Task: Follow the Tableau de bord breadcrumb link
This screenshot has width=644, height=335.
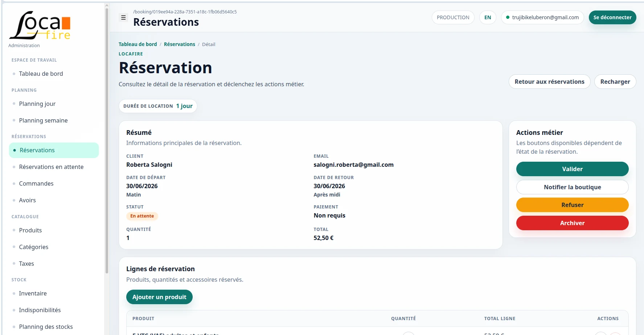Action: (138, 44)
